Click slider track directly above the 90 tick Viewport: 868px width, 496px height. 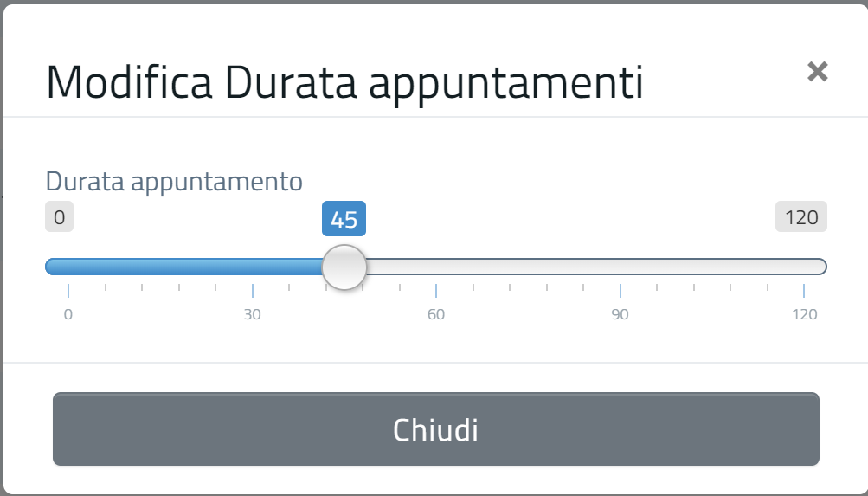(620, 267)
